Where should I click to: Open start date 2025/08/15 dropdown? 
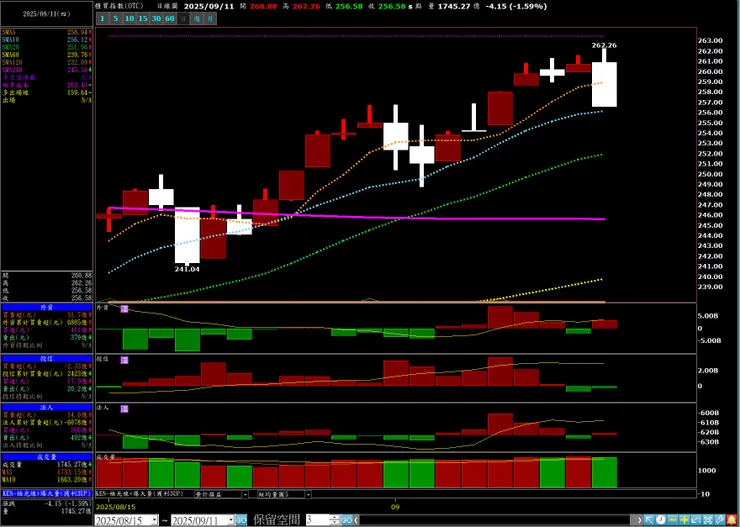pyautogui.click(x=155, y=520)
